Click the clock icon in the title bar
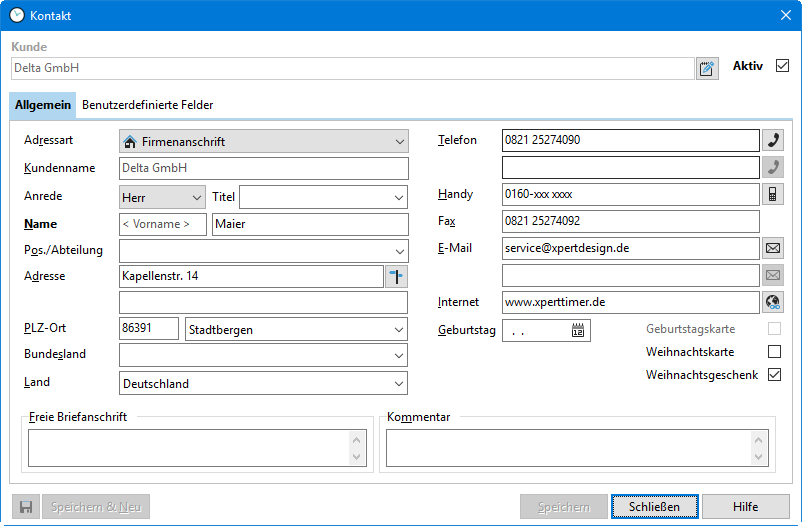802x526 pixels. [16, 15]
